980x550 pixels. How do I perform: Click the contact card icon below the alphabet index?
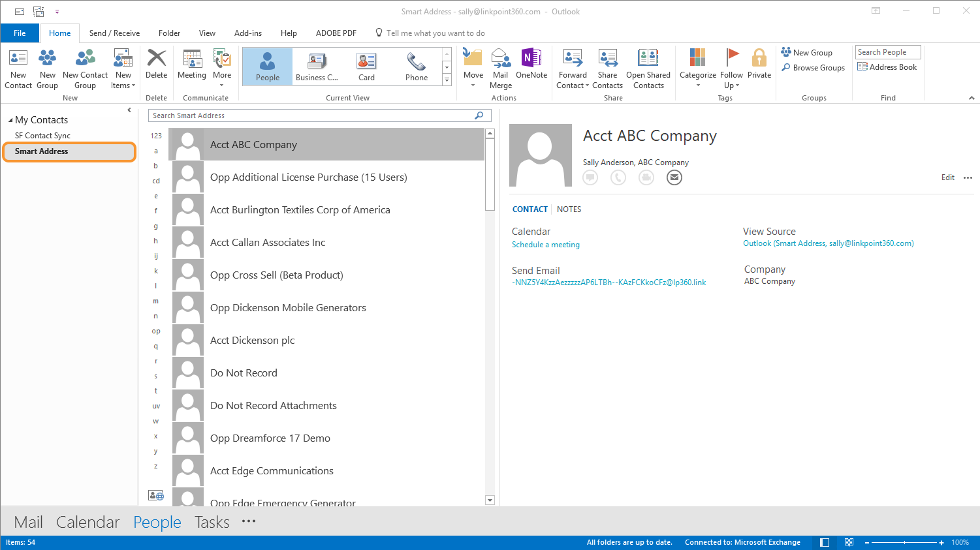(x=156, y=496)
